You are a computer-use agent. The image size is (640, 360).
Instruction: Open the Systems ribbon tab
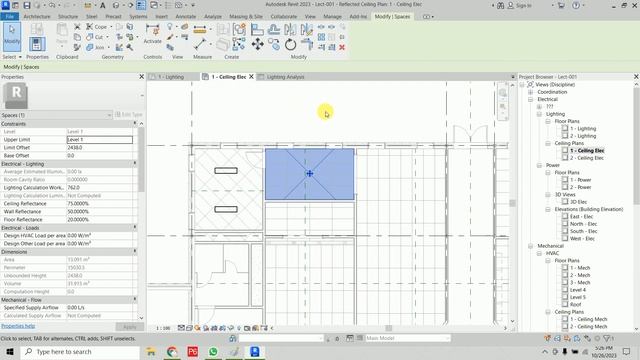coord(138,17)
